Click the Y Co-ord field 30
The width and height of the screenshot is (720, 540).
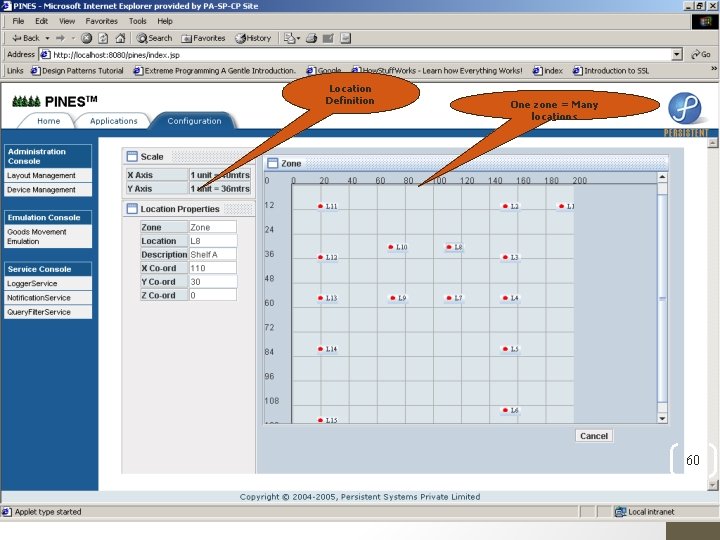click(x=213, y=281)
